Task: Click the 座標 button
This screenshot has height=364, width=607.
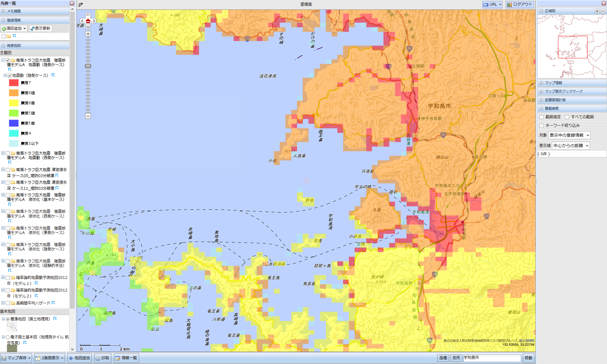Action: 443,358
